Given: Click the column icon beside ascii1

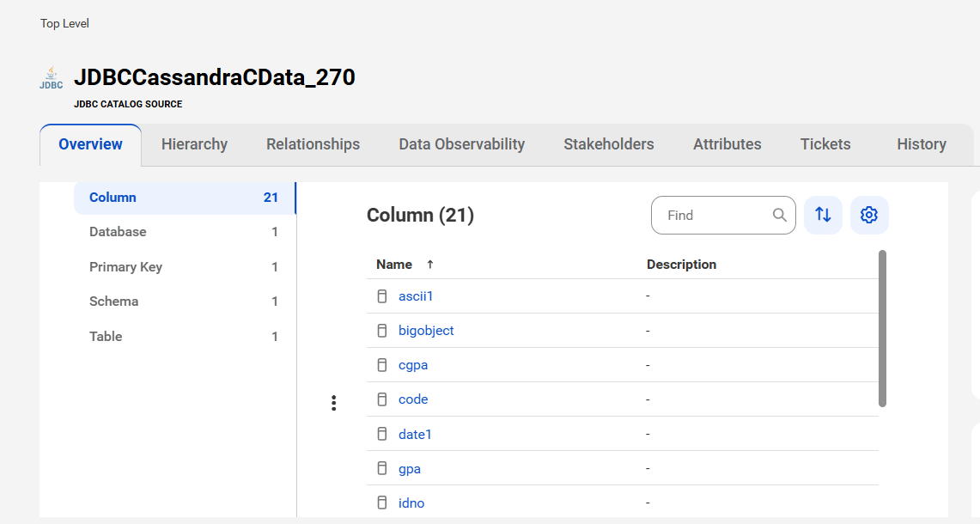Looking at the screenshot, I should tap(382, 296).
